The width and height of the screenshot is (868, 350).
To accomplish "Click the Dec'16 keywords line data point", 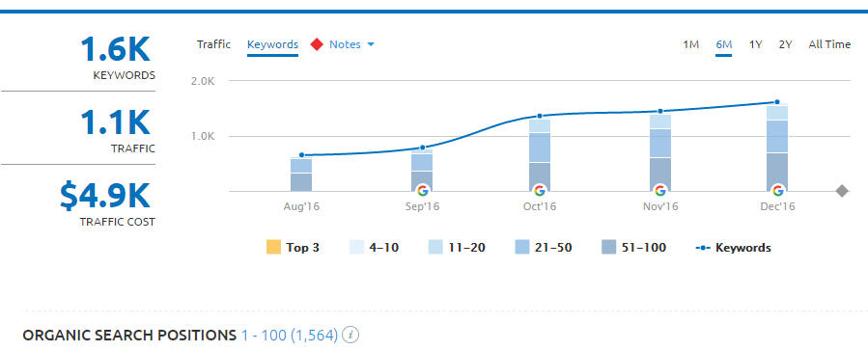I will [777, 102].
